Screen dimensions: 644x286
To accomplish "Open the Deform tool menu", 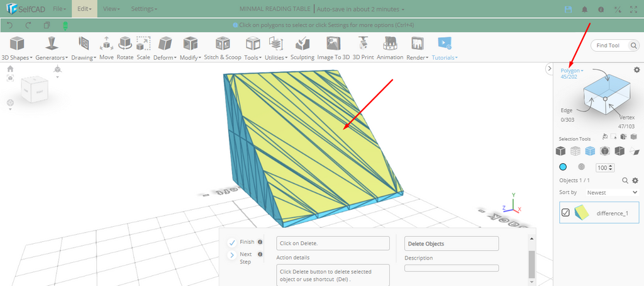I will [165, 48].
